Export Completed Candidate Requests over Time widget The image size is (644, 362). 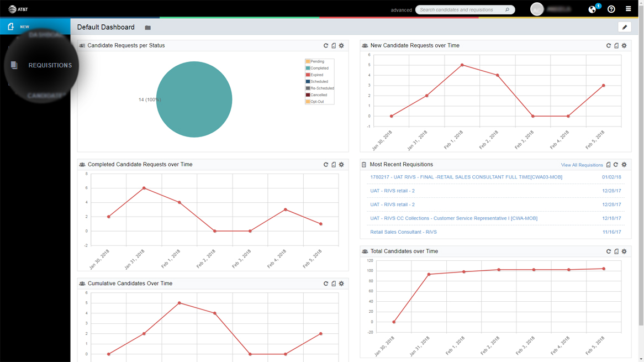click(334, 165)
